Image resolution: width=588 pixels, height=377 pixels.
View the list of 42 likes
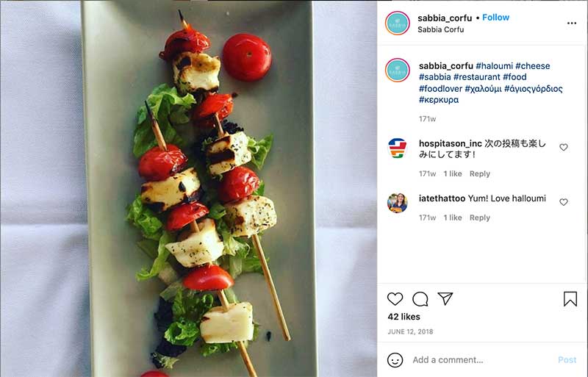(x=404, y=317)
